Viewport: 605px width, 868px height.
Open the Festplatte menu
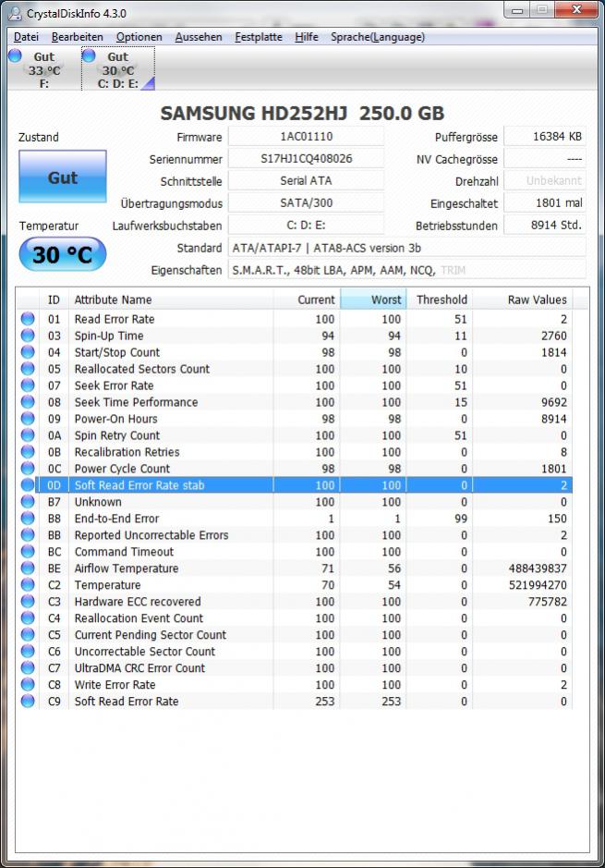(259, 37)
